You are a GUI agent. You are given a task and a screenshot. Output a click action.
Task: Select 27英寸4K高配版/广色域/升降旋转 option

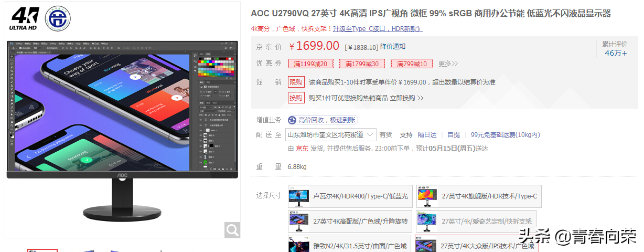pyautogui.click(x=350, y=222)
